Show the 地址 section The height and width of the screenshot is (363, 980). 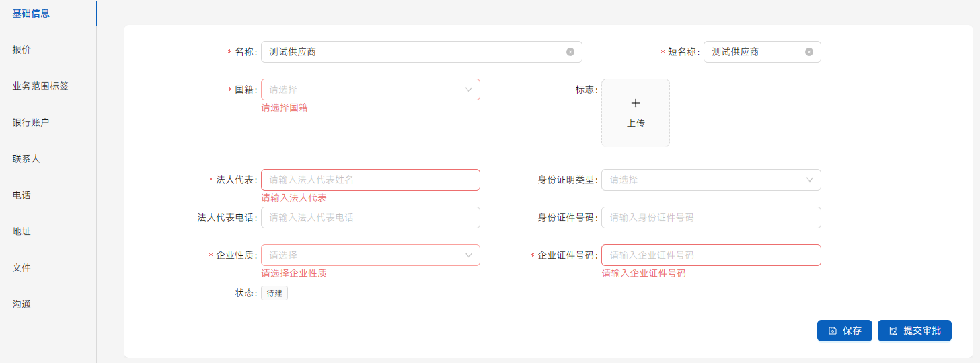pyautogui.click(x=22, y=232)
